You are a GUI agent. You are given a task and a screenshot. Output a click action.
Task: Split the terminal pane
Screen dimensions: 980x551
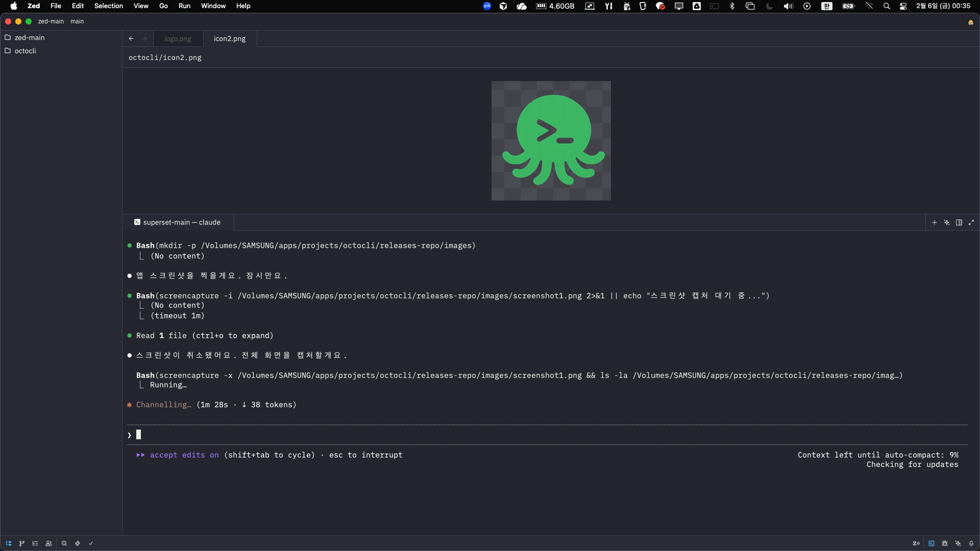click(959, 222)
